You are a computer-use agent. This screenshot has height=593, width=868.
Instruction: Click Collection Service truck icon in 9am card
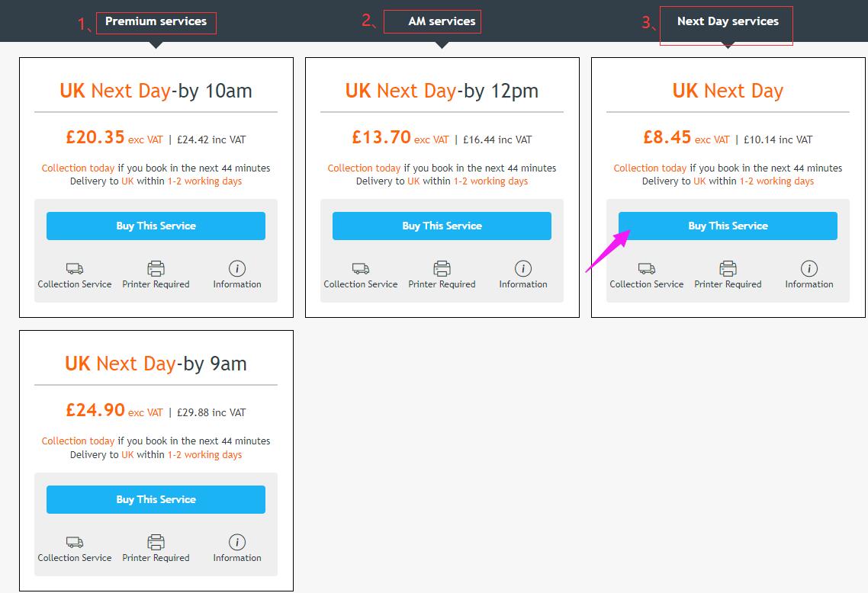tap(75, 542)
